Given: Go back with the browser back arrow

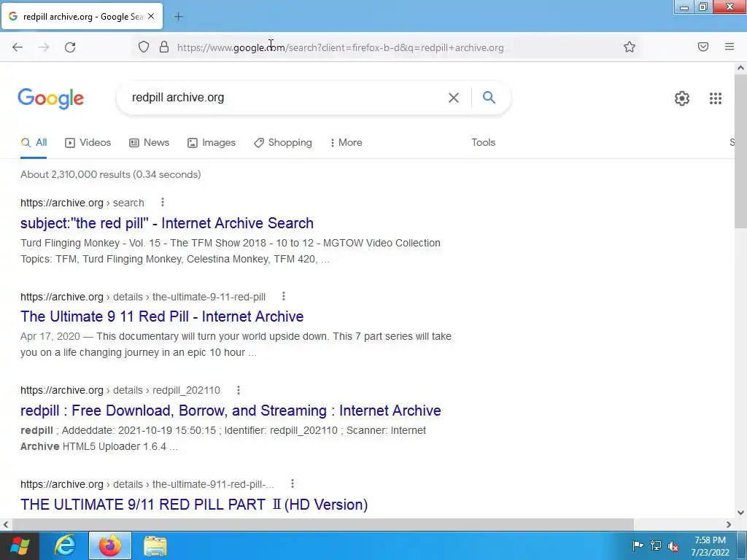Looking at the screenshot, I should point(18,47).
